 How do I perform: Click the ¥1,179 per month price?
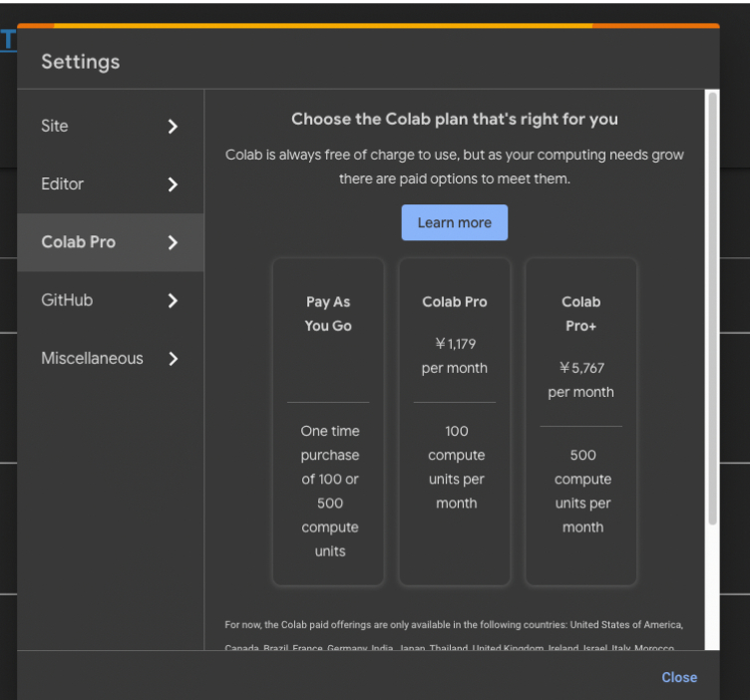click(x=455, y=356)
